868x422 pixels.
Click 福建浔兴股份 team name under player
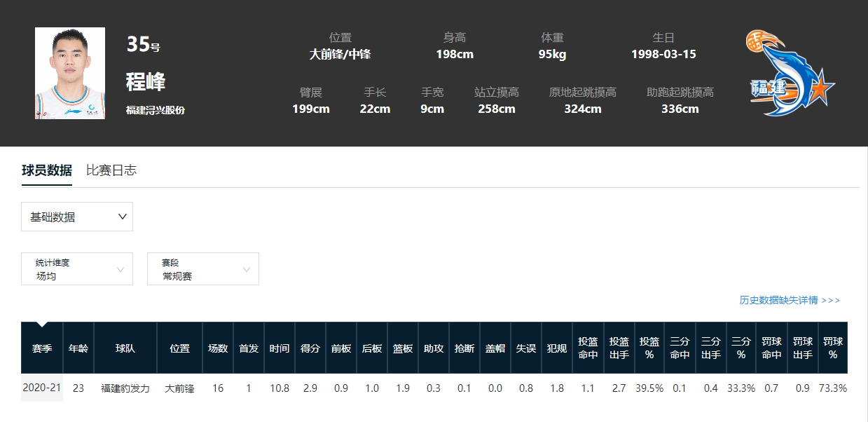(x=156, y=111)
